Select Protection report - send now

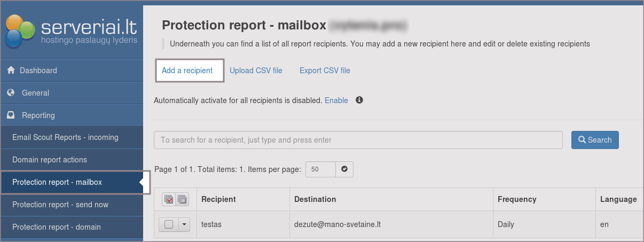coord(60,205)
